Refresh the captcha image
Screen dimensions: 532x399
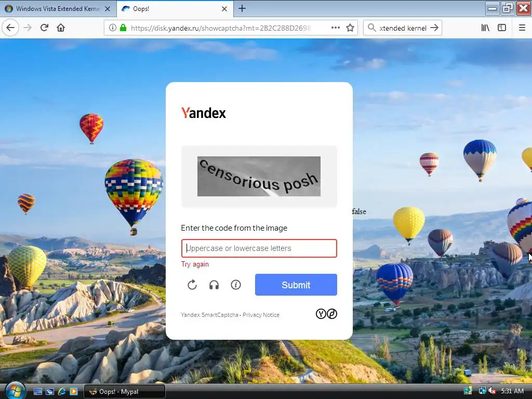click(192, 285)
